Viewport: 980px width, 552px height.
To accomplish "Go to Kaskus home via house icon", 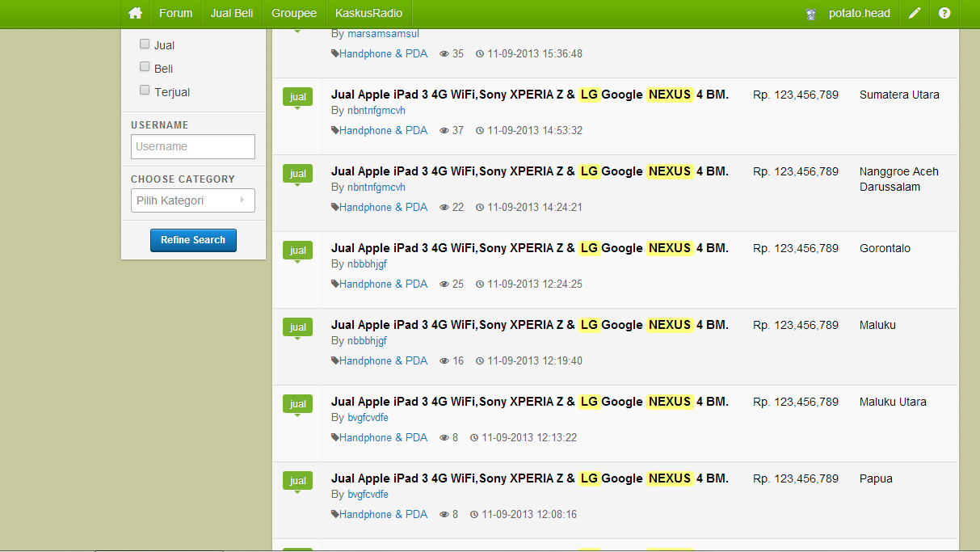I will [x=135, y=13].
